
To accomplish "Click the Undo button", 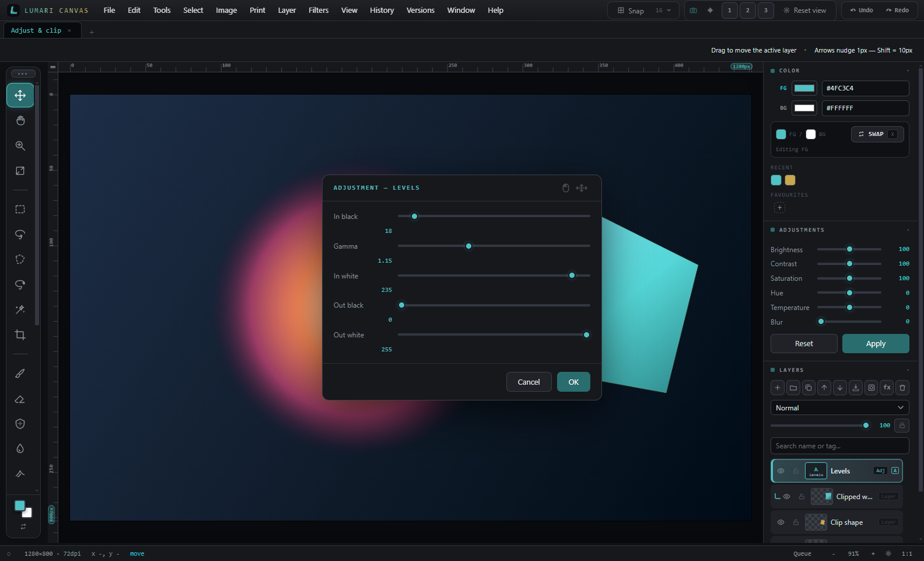I will tap(862, 11).
